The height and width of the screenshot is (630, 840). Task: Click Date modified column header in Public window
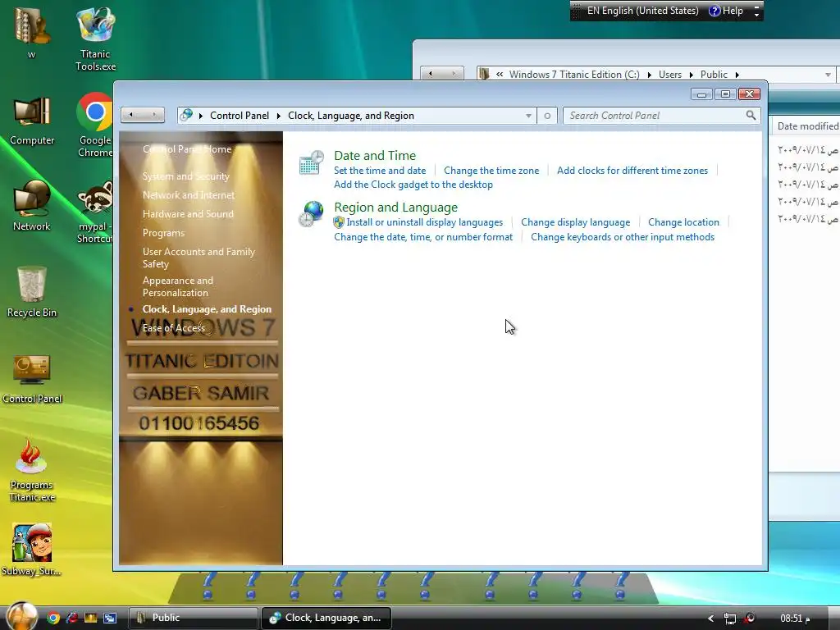(x=806, y=126)
